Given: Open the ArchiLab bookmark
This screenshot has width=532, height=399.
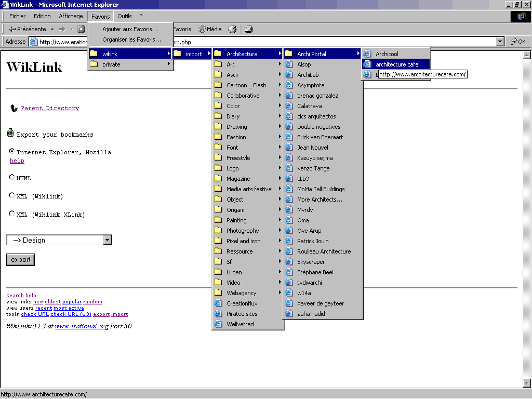Looking at the screenshot, I should click(x=322, y=75).
